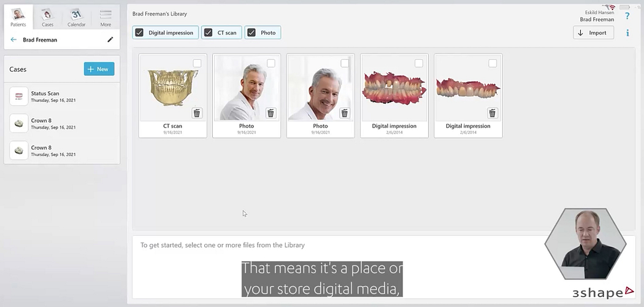
Task: Toggle the CT scan filter checkbox
Action: (x=209, y=33)
